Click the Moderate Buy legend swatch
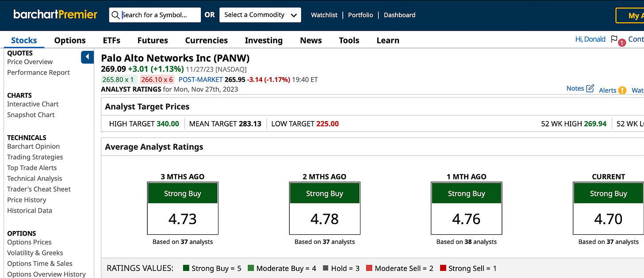 pos(251,268)
